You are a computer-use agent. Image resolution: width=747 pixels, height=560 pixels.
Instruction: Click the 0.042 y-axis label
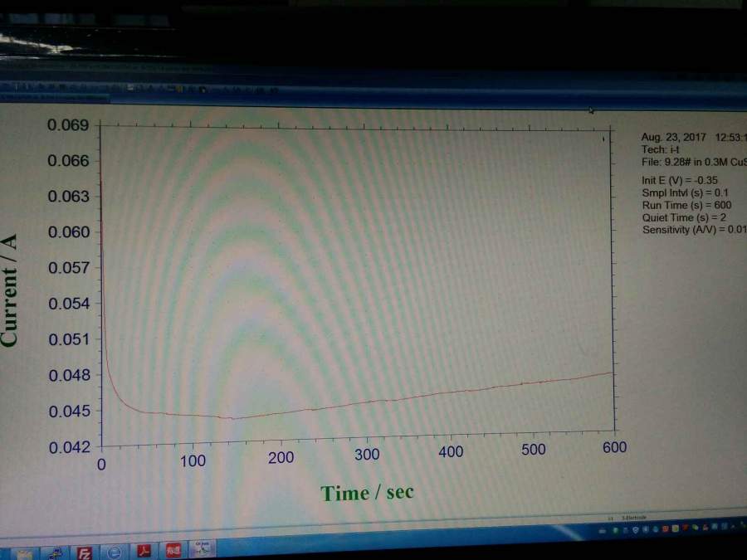tap(70, 448)
